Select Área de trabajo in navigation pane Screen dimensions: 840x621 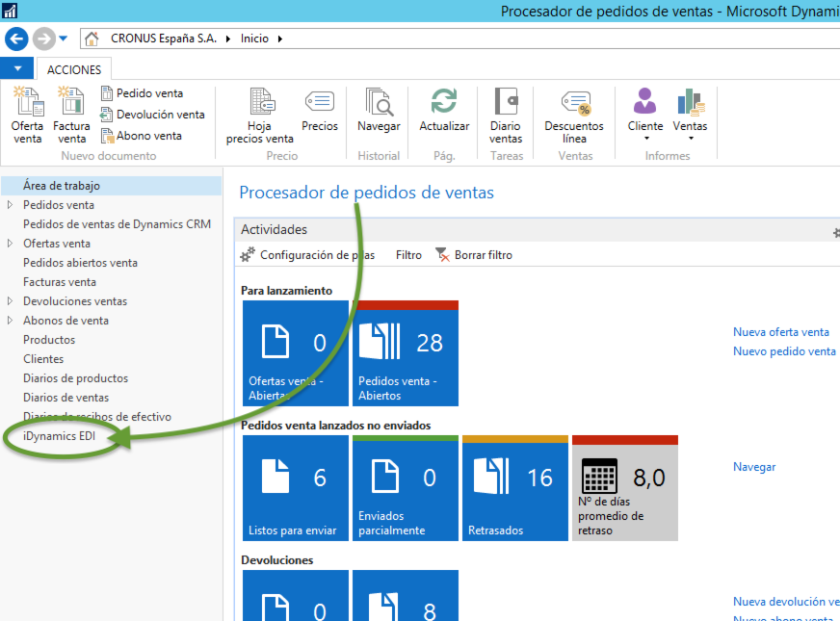pos(112,186)
